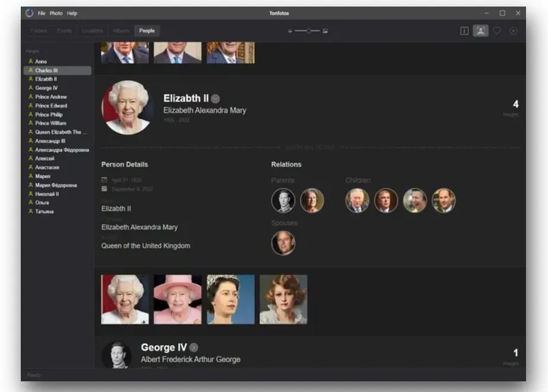Open the Help menu
The width and height of the screenshot is (548, 392).
(x=72, y=13)
